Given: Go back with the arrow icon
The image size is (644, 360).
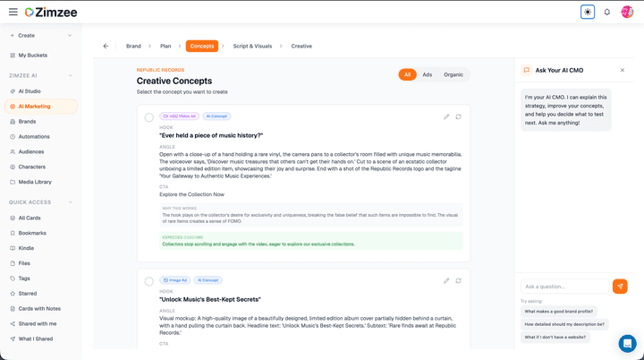Looking at the screenshot, I should click(106, 46).
